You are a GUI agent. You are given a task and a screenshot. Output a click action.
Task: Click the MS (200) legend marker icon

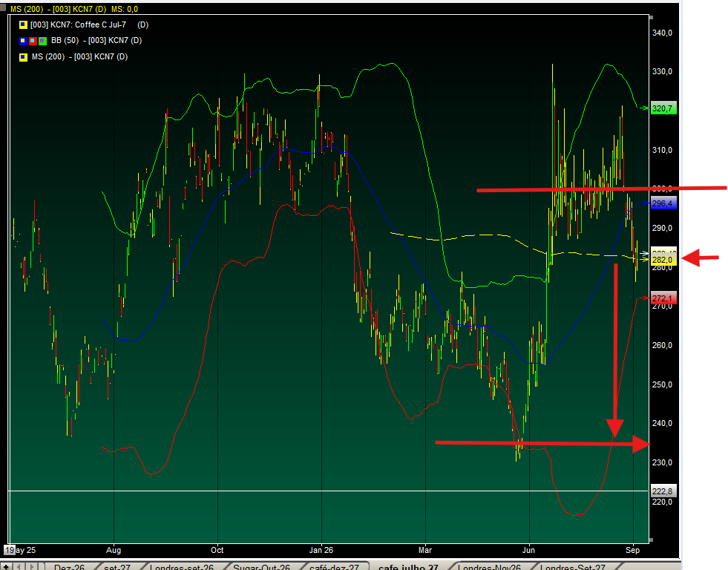point(23,57)
